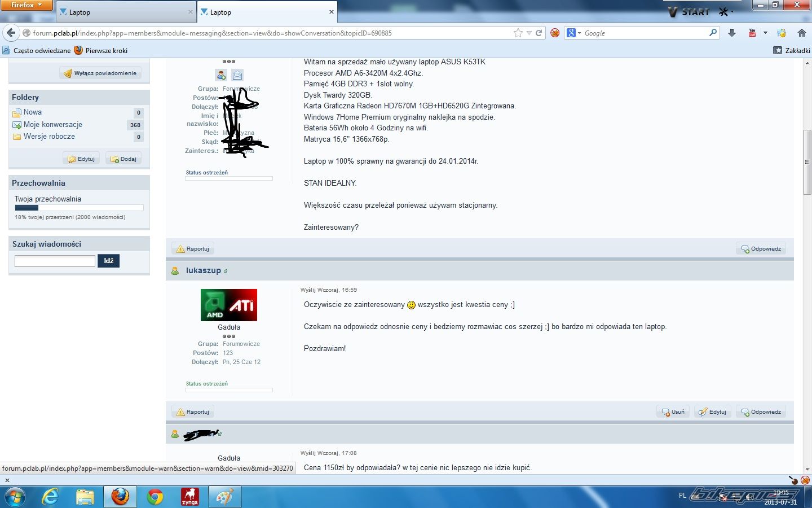Click the Wyłącz powiadomienie button
Image resolution: width=812 pixels, height=508 pixels.
pos(100,73)
